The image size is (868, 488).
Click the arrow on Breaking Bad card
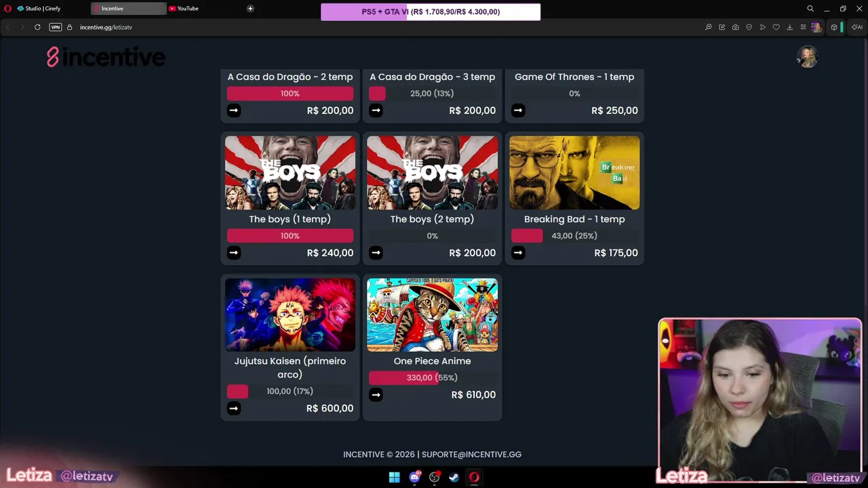pos(518,253)
